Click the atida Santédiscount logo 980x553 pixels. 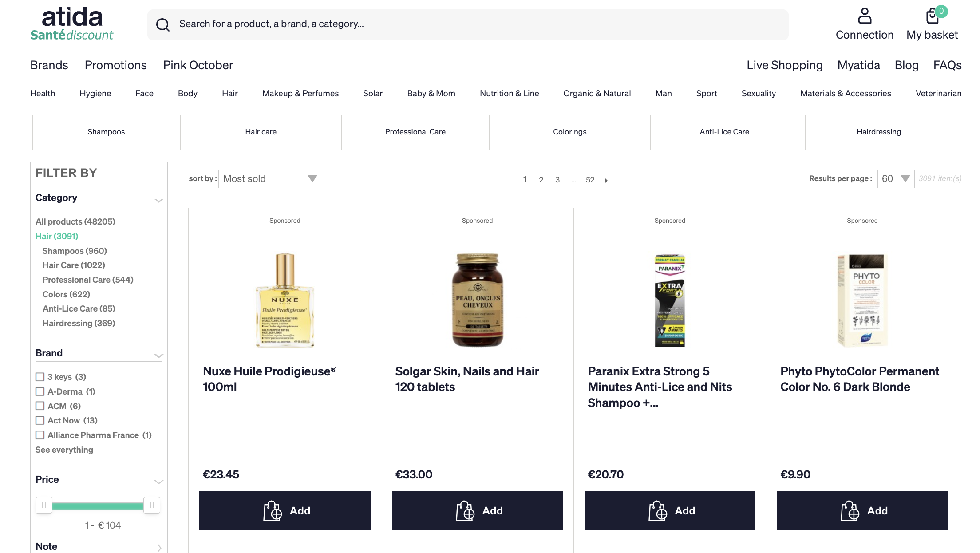click(71, 24)
